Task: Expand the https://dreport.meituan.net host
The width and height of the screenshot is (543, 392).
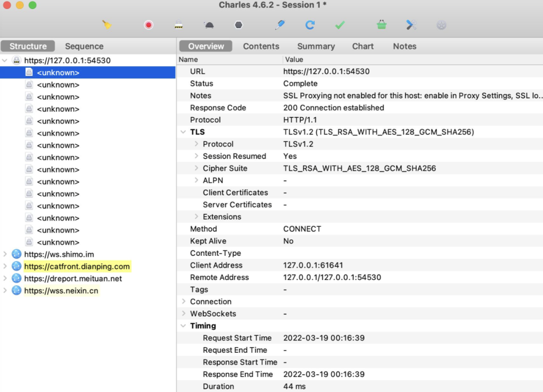Action: (x=5, y=278)
